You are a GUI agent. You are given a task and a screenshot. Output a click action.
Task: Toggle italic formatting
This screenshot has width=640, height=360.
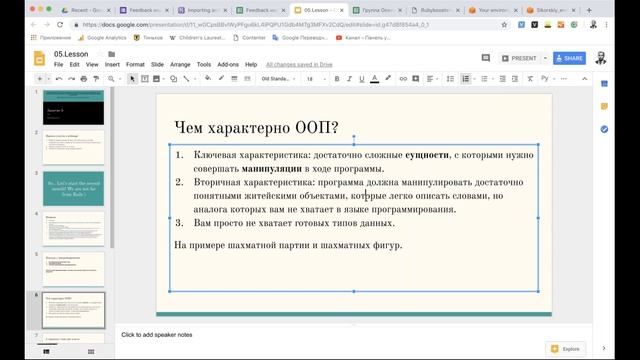tap(349, 79)
